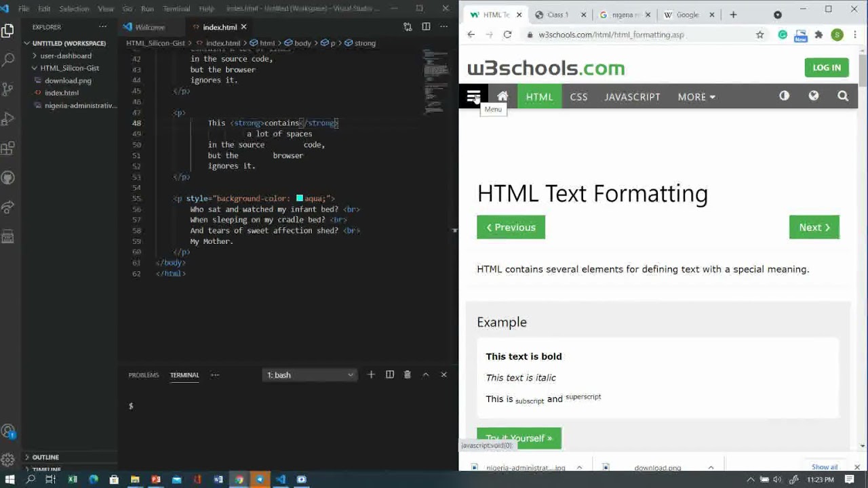Image resolution: width=868 pixels, height=488 pixels.
Task: Open the CSS section on w3schools
Action: [578, 97]
